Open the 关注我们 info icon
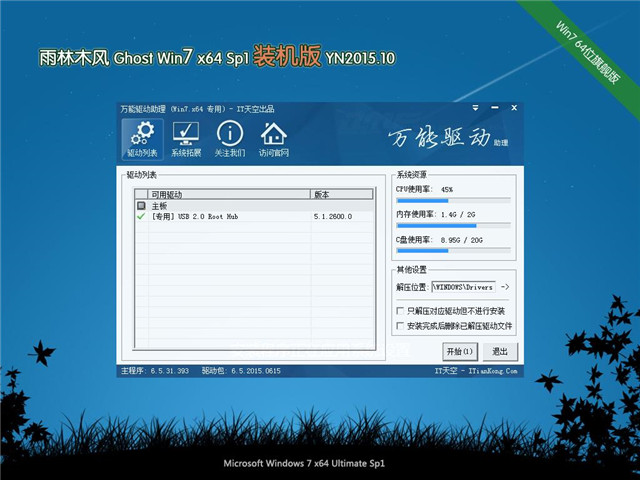The width and height of the screenshot is (640, 480). click(230, 139)
